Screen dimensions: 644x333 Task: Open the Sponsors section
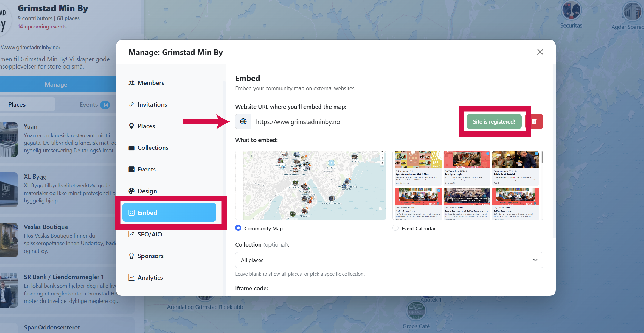coord(169,256)
